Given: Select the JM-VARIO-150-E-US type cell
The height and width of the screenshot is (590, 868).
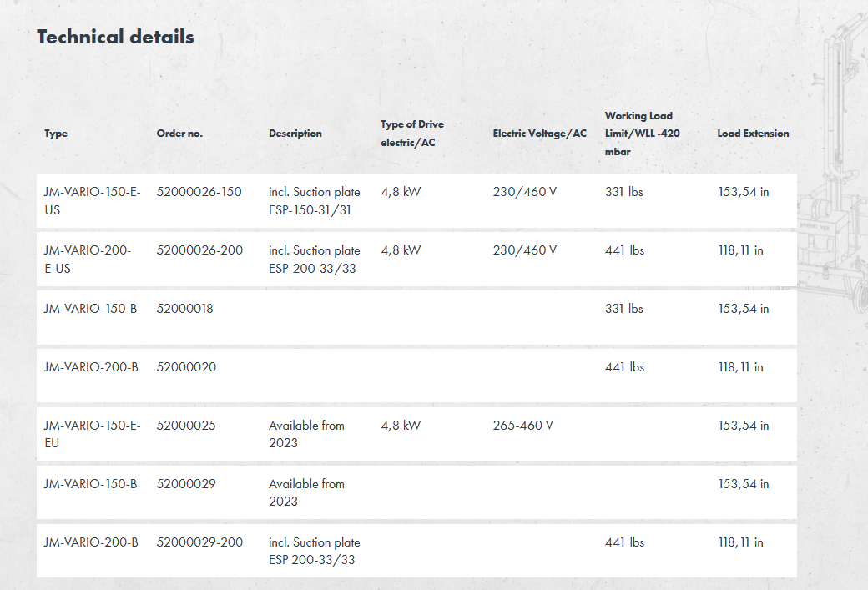Looking at the screenshot, I should click(x=92, y=200).
